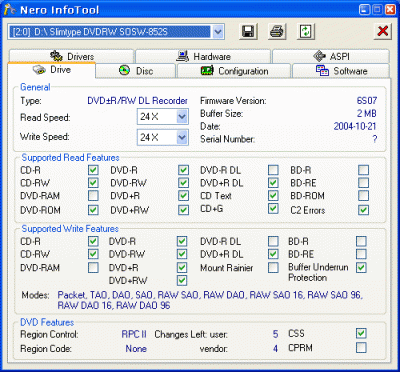The height and width of the screenshot is (372, 400).
Task: Click the Refresh icon button
Action: (x=306, y=32)
